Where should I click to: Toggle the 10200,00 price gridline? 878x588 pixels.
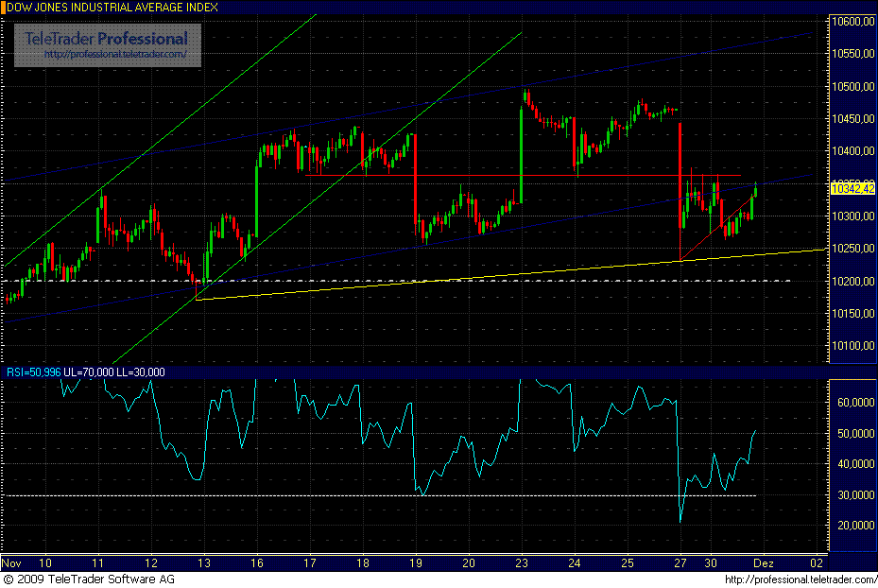pos(854,282)
